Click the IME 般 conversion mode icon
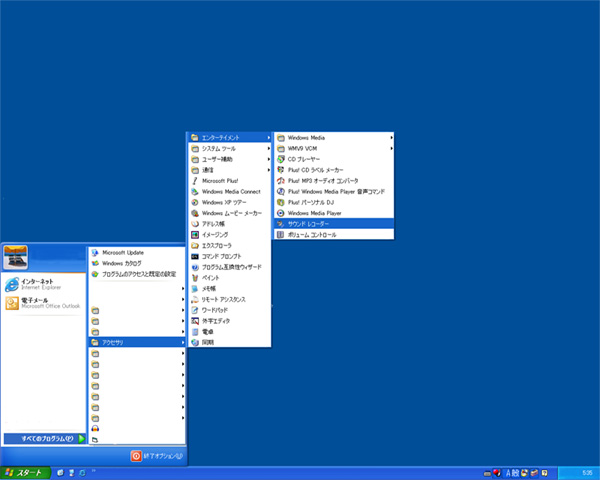The height and width of the screenshot is (480, 600). [x=515, y=473]
